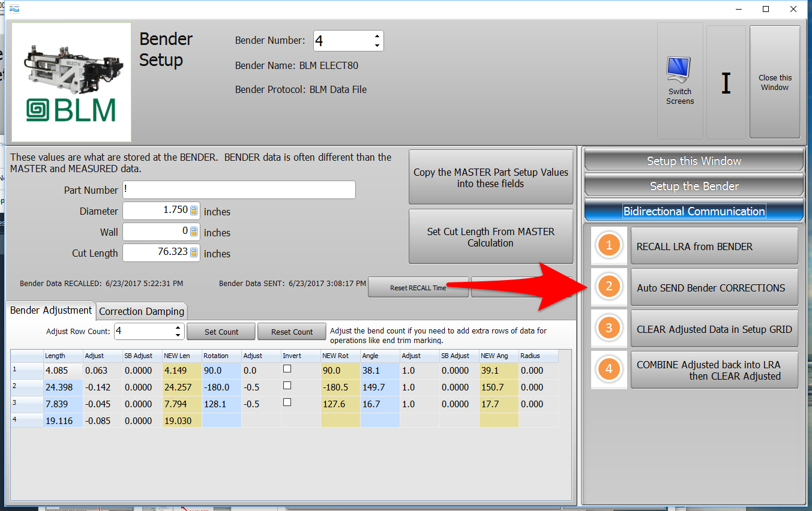Switch to the Correction Damping tab
The image size is (812, 511).
(142, 311)
